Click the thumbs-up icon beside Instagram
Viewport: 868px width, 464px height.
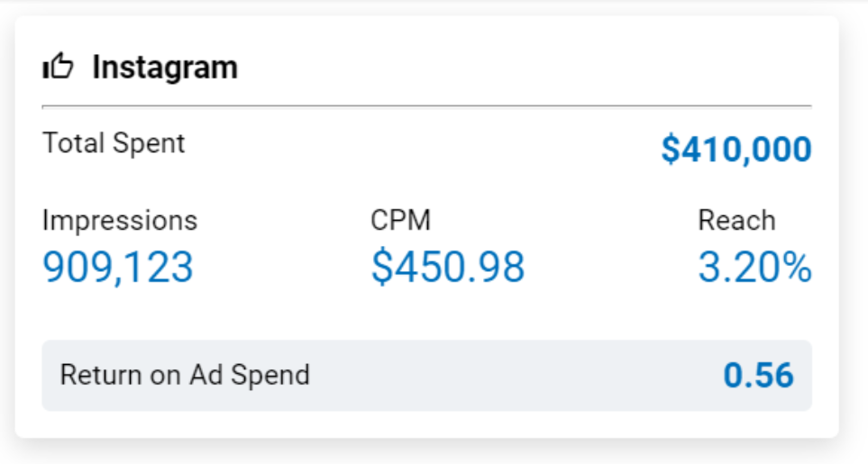[x=58, y=66]
